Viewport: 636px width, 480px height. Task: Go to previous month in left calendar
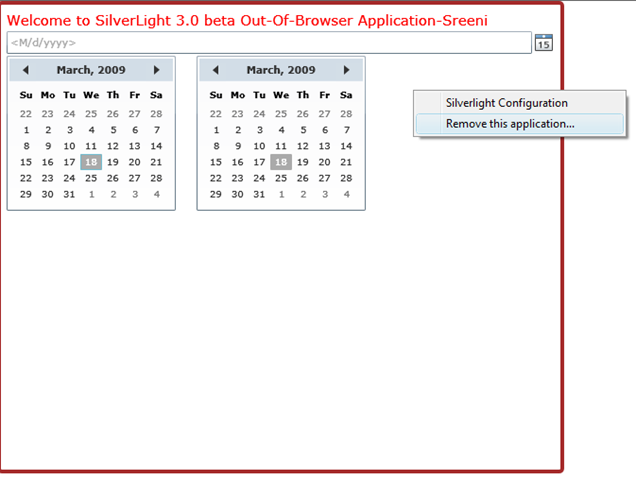coord(26,70)
